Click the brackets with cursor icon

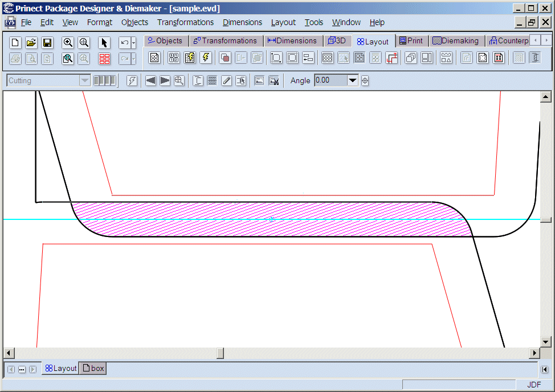(x=240, y=81)
